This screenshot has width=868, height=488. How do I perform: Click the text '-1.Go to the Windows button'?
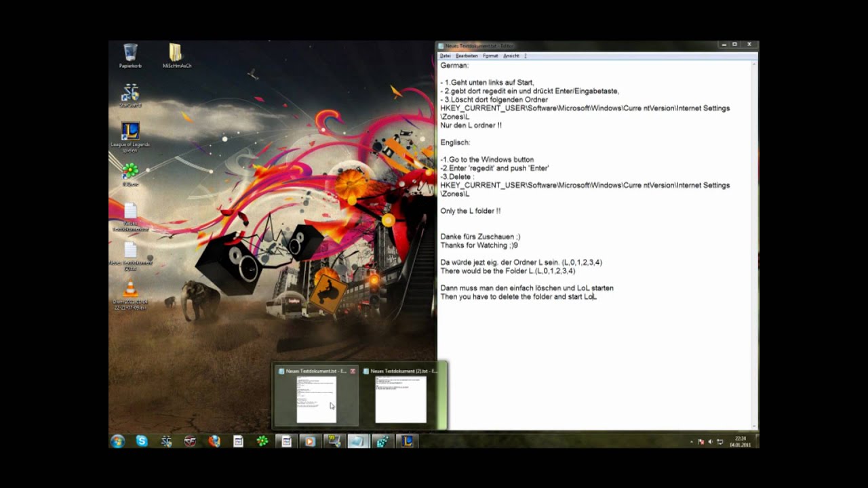coord(487,159)
